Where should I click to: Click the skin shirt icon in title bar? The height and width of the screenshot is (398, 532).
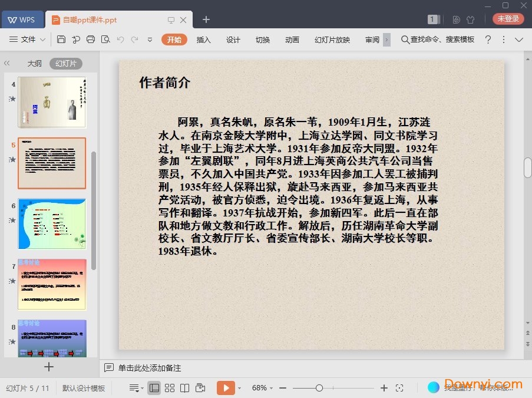(x=470, y=19)
